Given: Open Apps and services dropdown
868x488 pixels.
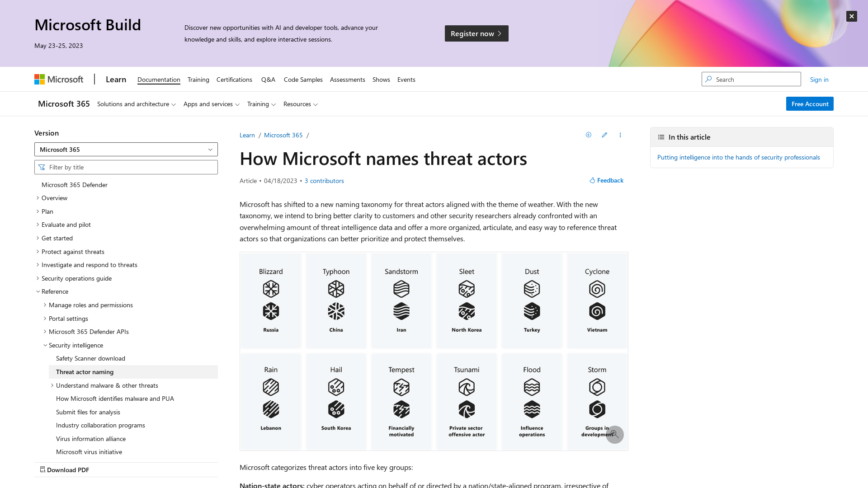Looking at the screenshot, I should (212, 104).
